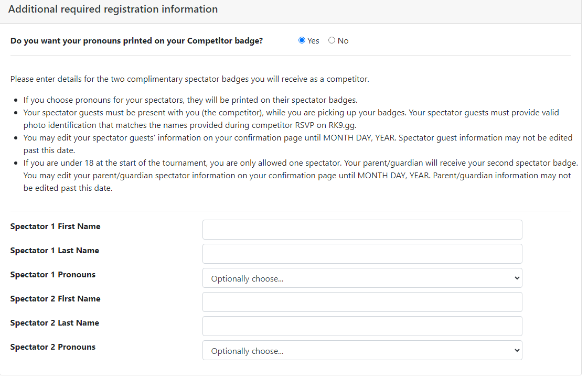Click the Spectator 1 First Name field
Image resolution: width=588 pixels, height=378 pixels.
point(362,230)
